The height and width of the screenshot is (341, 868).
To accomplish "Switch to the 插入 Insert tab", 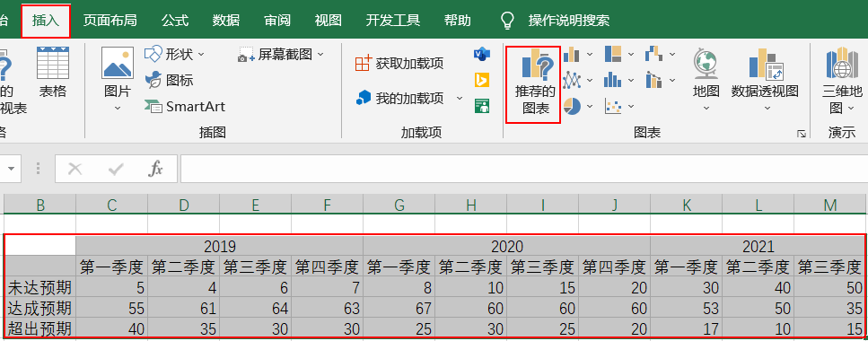I will tap(46, 21).
